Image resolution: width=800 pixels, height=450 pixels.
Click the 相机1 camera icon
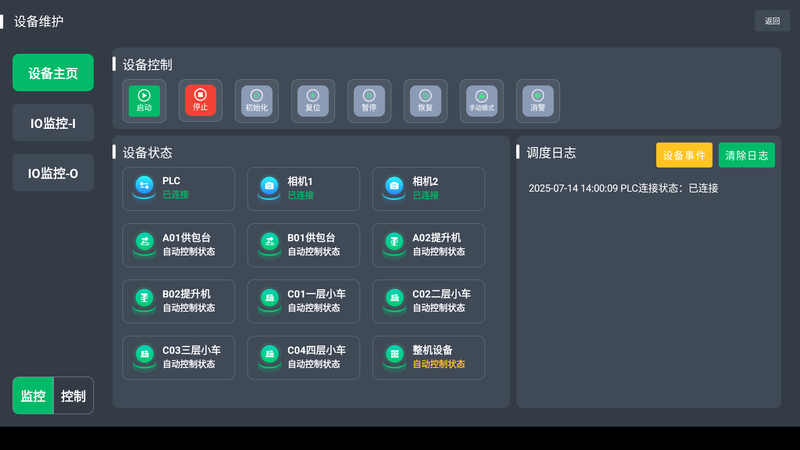[x=269, y=187]
